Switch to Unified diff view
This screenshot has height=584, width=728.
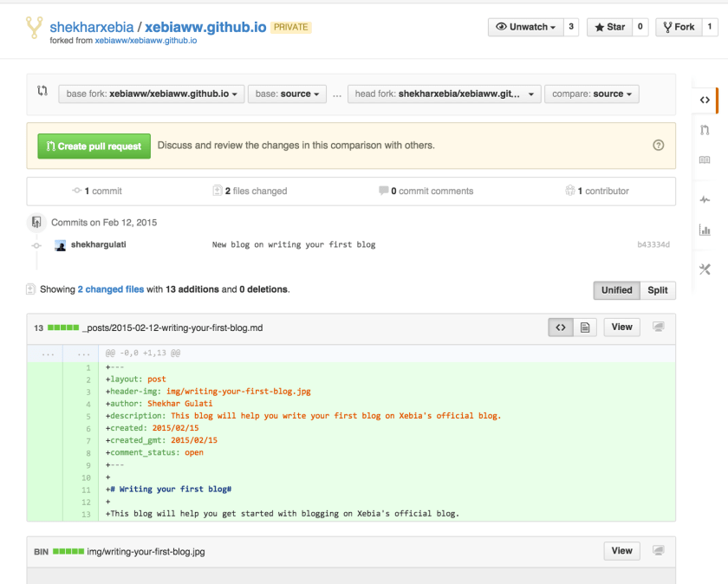click(616, 290)
